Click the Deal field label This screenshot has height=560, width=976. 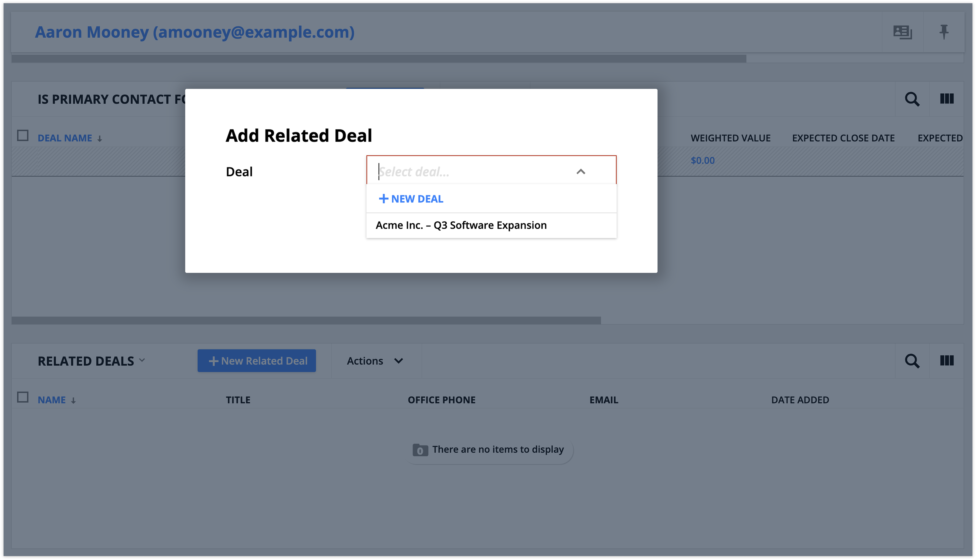click(239, 172)
